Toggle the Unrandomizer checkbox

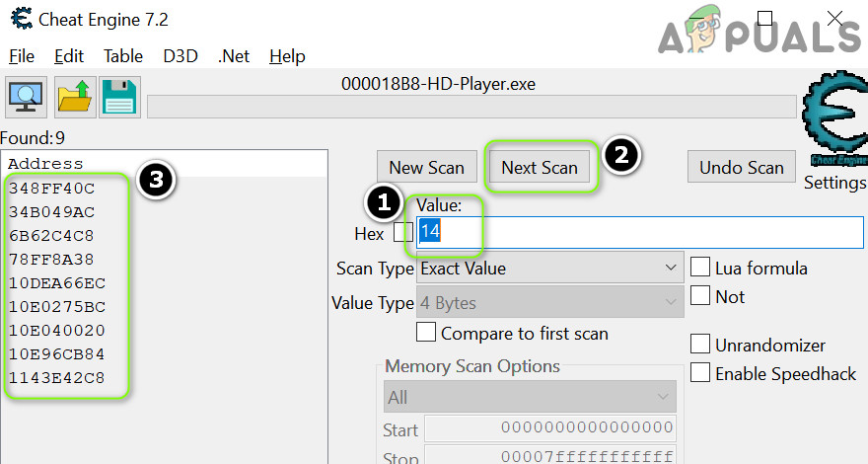pyautogui.click(x=700, y=344)
